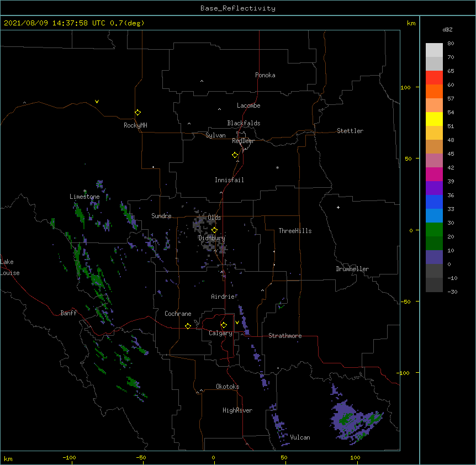This screenshot has width=476, height=465.
Task: Select the Lacombe city label
Action: pos(248,105)
